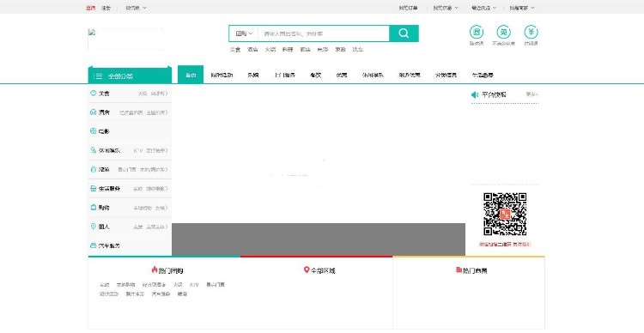This screenshot has height=333, width=644.
Task: Click the KTV link under 热门团购
Action: 194,285
